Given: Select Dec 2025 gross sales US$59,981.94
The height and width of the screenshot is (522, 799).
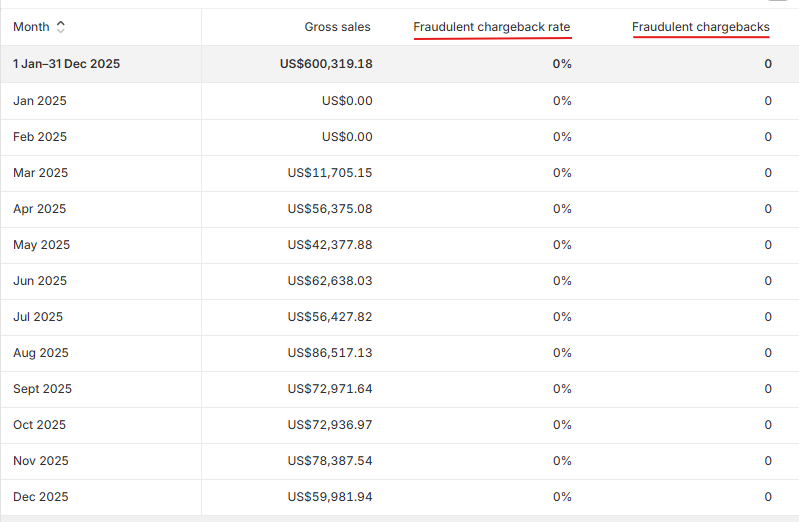Looking at the screenshot, I should (329, 497).
